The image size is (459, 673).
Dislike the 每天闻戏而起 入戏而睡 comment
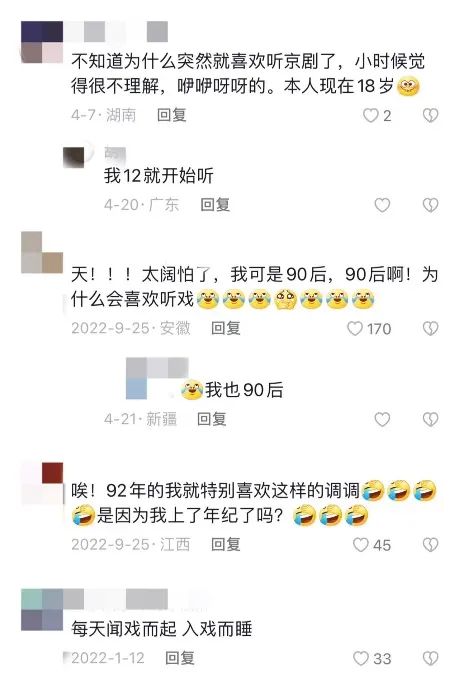(x=430, y=658)
